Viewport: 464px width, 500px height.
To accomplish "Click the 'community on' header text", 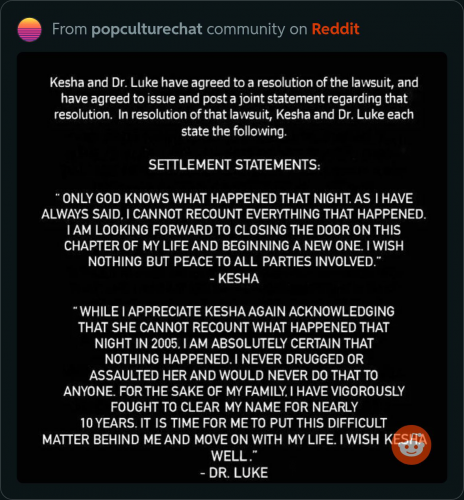I will 257,29.
